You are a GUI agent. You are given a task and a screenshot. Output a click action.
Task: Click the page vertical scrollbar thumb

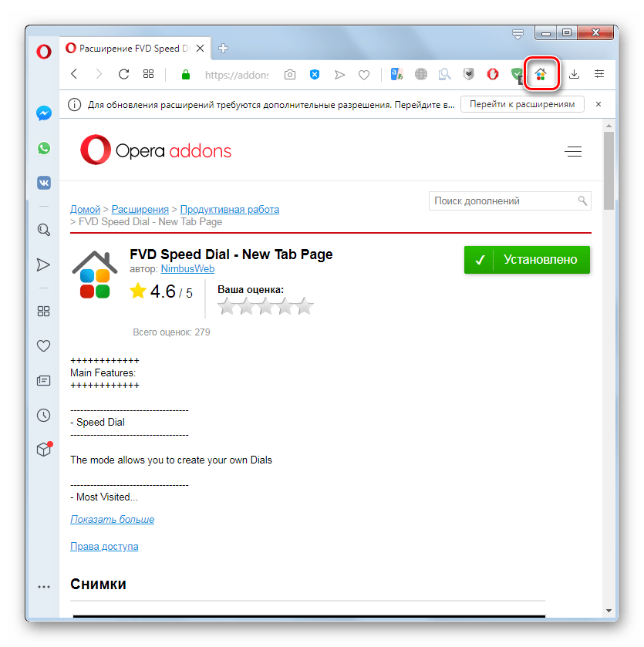[609, 171]
